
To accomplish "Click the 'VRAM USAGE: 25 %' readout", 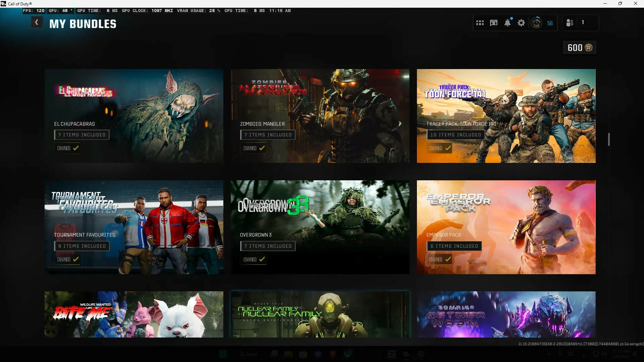I will (x=199, y=11).
